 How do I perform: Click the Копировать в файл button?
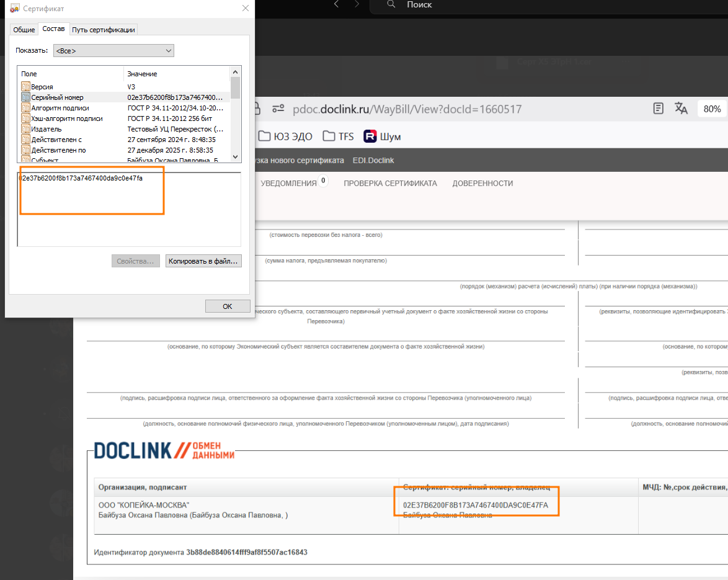tap(203, 261)
